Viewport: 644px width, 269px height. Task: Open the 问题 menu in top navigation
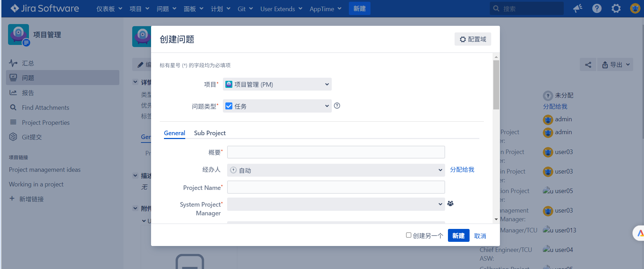click(166, 9)
